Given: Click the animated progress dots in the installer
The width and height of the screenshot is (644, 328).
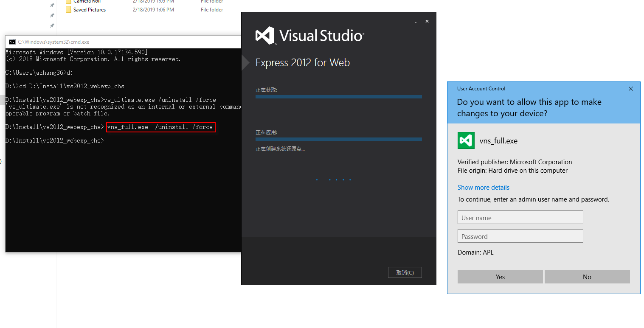Looking at the screenshot, I should tap(333, 179).
